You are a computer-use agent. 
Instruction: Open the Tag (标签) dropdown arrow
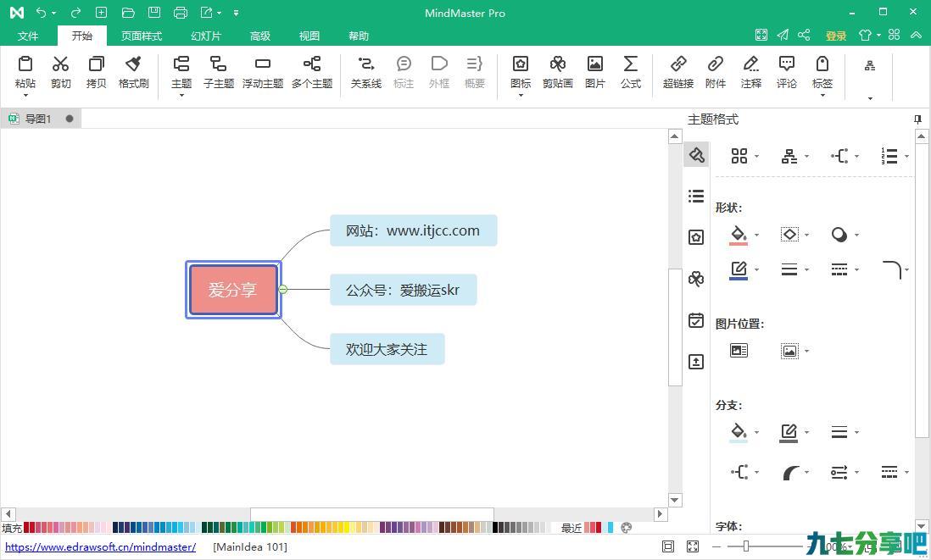point(822,95)
